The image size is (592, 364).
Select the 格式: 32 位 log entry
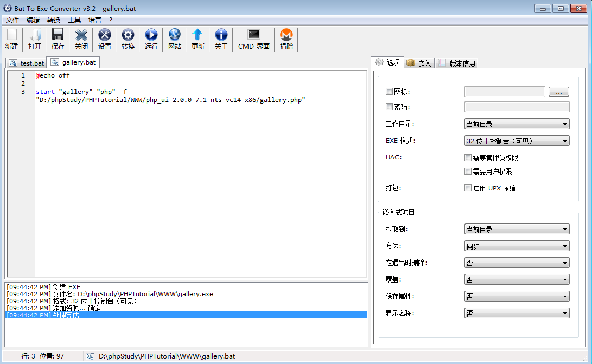(72, 301)
